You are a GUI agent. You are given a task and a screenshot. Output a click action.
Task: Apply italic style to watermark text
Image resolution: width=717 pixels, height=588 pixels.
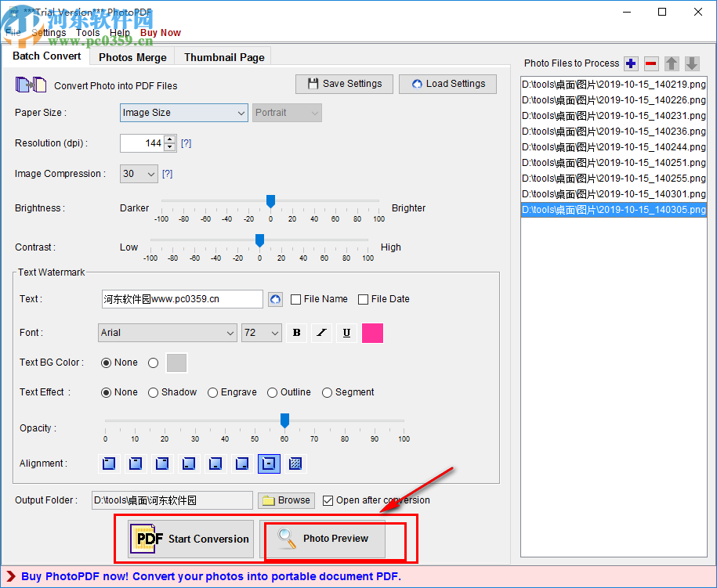[321, 333]
